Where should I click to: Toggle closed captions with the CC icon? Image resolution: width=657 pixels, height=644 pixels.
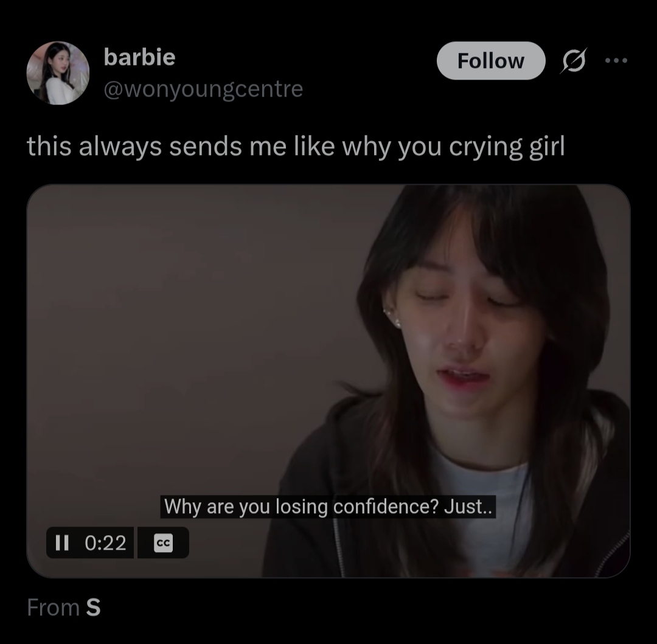(x=163, y=542)
